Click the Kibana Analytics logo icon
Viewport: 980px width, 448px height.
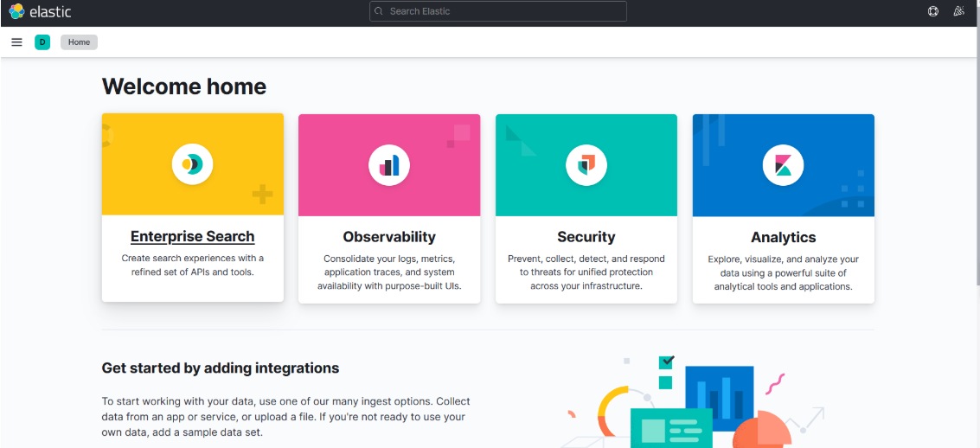click(x=783, y=165)
